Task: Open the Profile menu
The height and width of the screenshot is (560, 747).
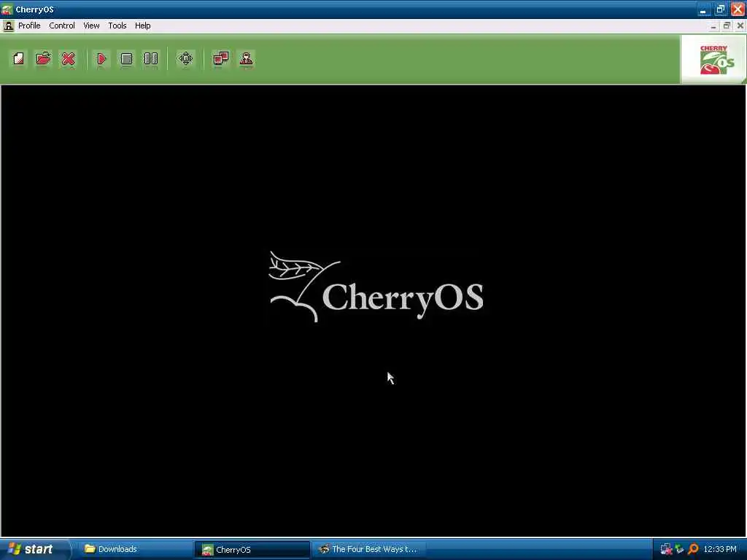Action: pos(29,26)
